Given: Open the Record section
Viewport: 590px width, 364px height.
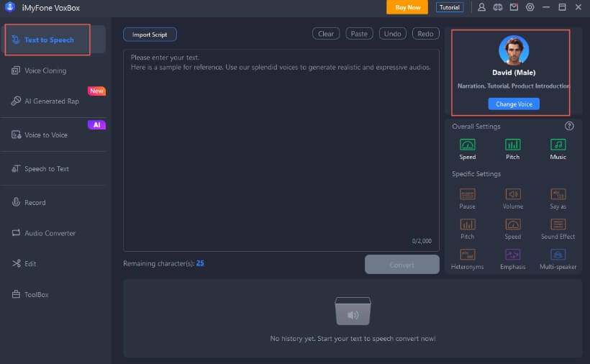Looking at the screenshot, I should click(x=35, y=203).
